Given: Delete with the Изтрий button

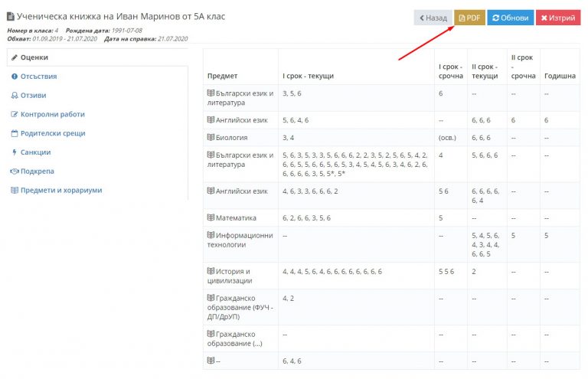Looking at the screenshot, I should pyautogui.click(x=558, y=18).
